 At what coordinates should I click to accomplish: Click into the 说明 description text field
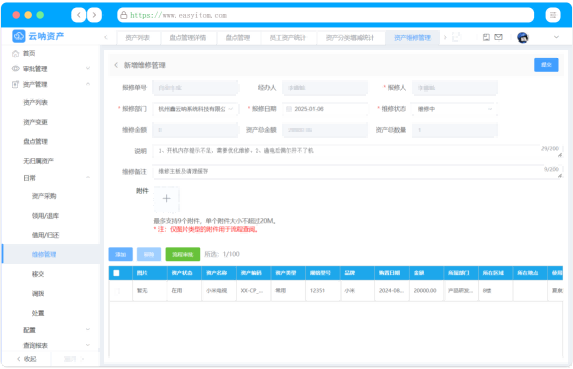coord(357,151)
